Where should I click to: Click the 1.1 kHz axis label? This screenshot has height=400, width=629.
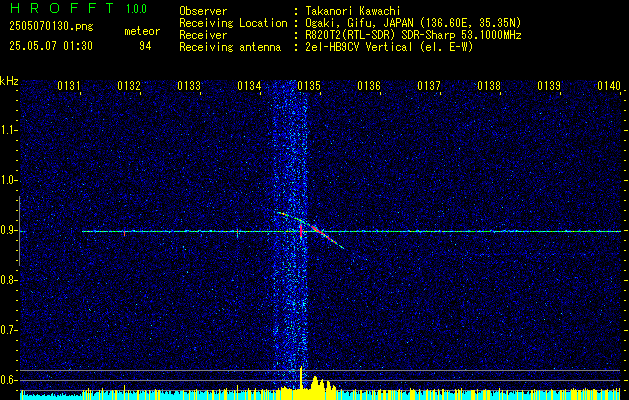click(x=8, y=130)
